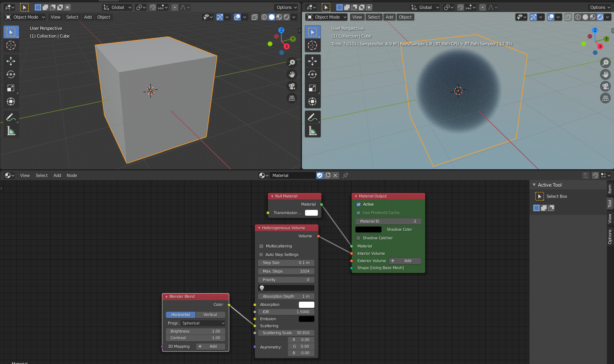Toggle Shadow Catcher in Material Output
The height and width of the screenshot is (364, 614).
coord(359,238)
